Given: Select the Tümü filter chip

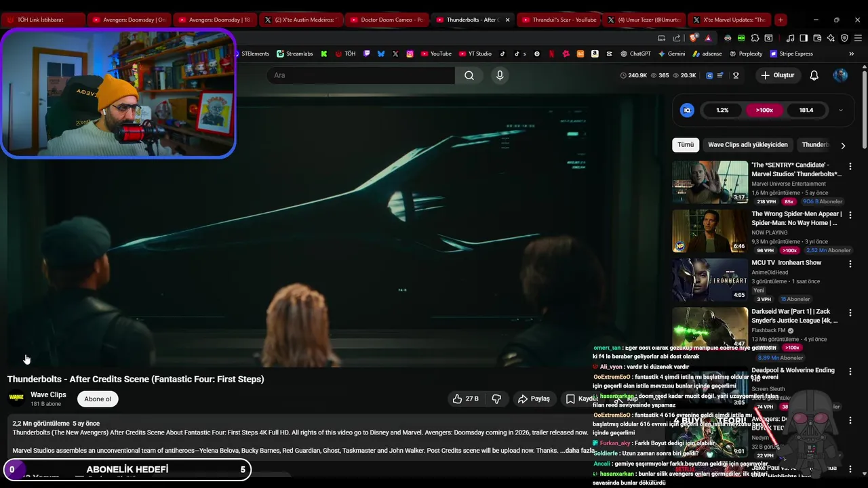Looking at the screenshot, I should [686, 145].
